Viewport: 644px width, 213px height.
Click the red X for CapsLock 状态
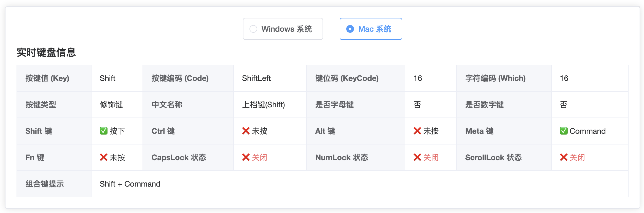point(246,157)
